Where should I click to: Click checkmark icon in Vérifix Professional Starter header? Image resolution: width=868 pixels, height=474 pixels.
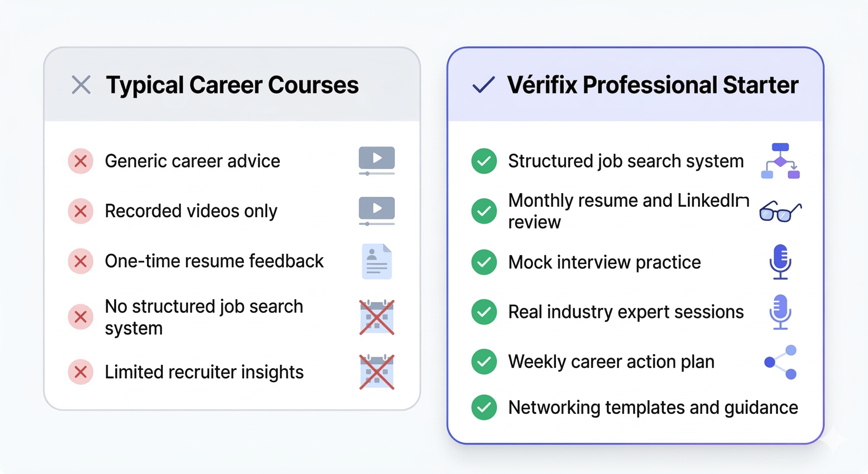pos(483,85)
